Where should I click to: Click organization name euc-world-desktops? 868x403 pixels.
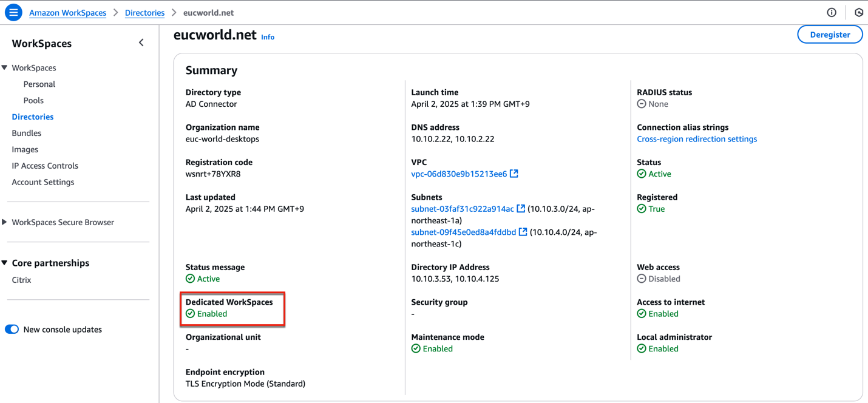tap(222, 139)
